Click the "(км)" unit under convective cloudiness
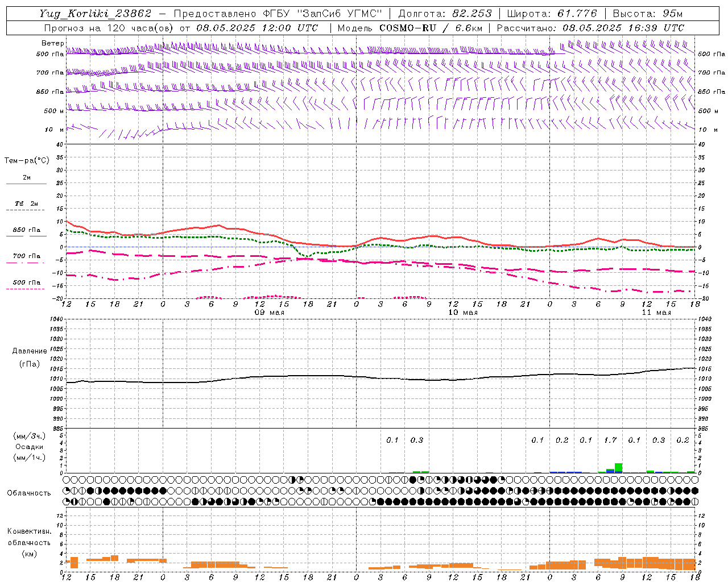 (29, 553)
